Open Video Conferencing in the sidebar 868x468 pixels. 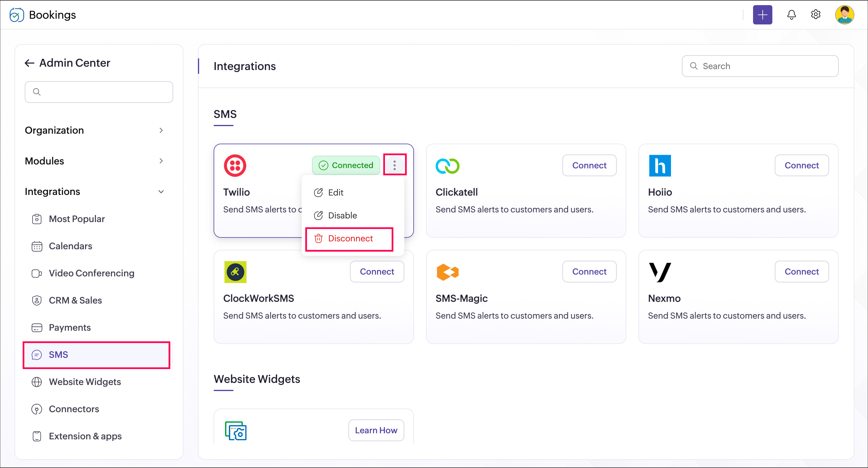coord(91,273)
